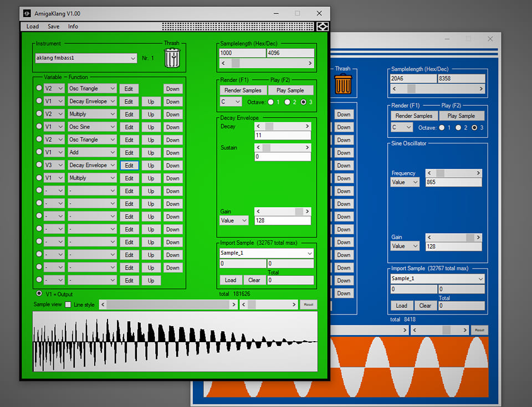
Task: Click the AmigaKlang title bar app icon
Action: [27, 13]
